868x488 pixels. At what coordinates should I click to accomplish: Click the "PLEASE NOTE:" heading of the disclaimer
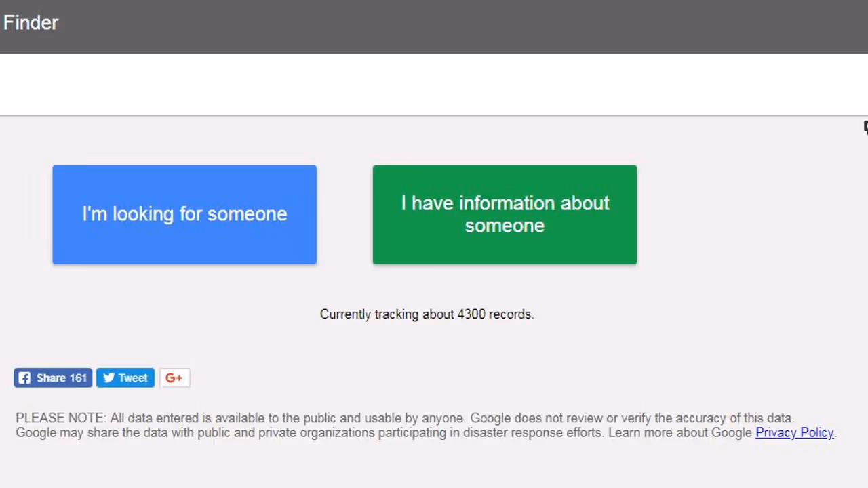tap(60, 418)
